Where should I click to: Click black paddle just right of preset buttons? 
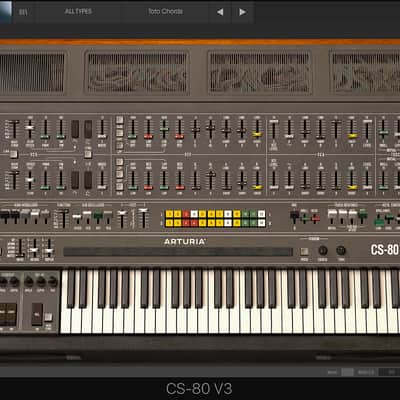[x=294, y=216]
